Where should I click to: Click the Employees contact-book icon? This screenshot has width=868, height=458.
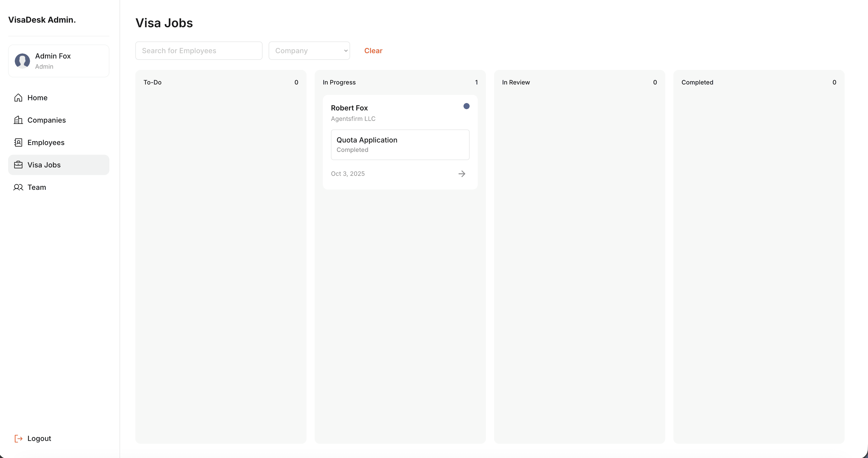18,142
